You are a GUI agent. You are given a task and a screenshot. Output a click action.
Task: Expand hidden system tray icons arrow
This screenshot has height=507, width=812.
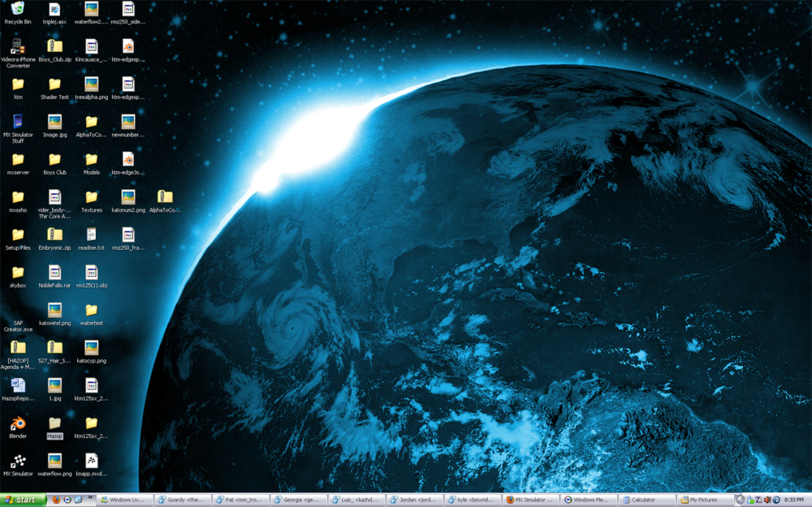tap(741, 500)
